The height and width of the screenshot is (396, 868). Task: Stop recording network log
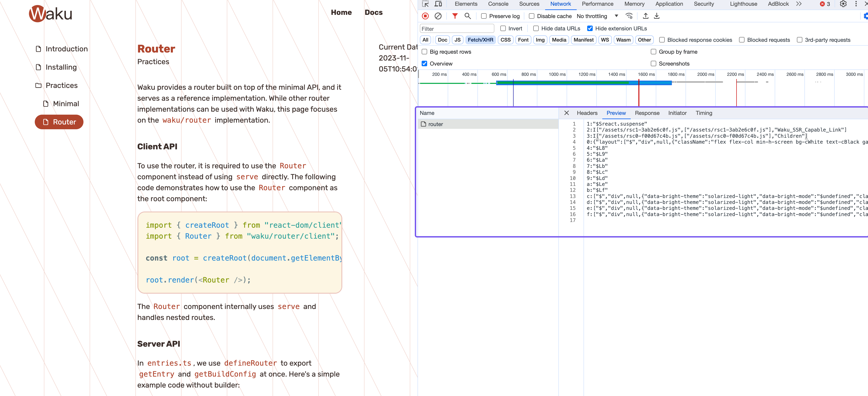[x=425, y=16]
